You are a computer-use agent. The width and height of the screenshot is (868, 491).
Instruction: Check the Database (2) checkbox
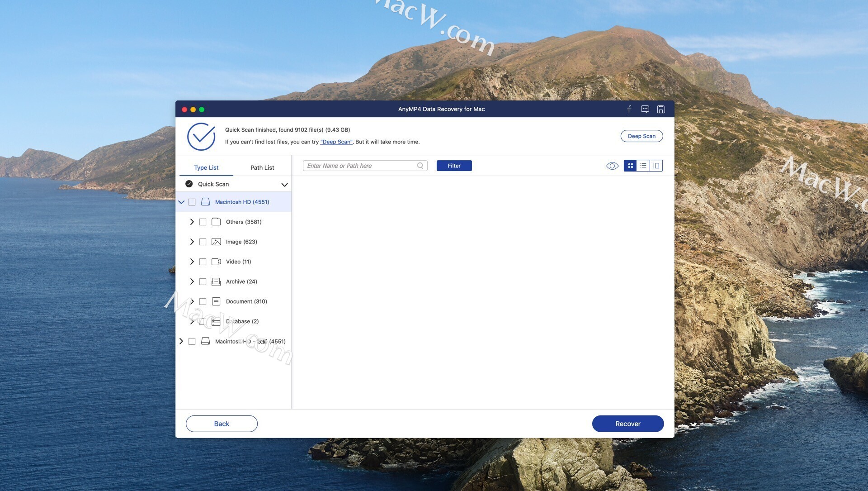coord(203,321)
